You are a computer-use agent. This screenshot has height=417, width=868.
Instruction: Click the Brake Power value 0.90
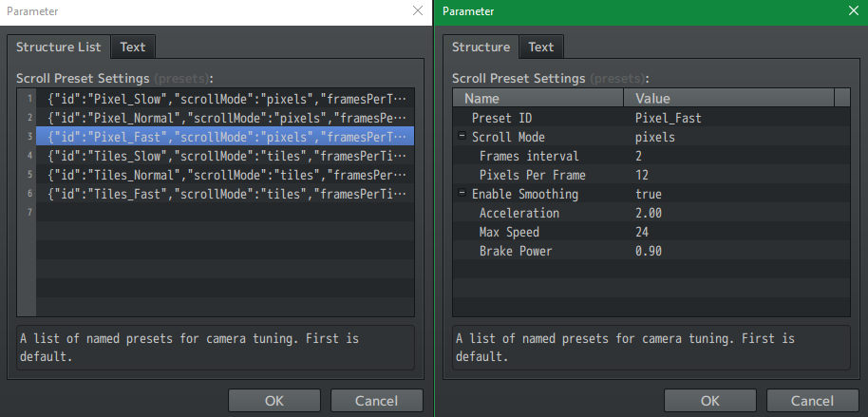tap(649, 251)
